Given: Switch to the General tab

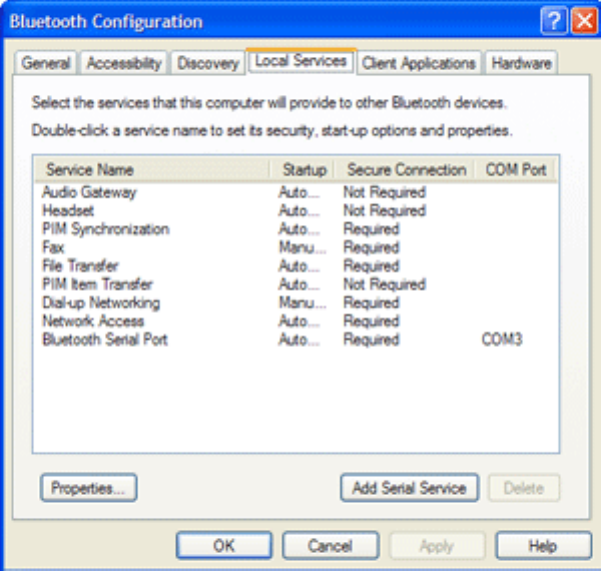Looking at the screenshot, I should [x=46, y=63].
